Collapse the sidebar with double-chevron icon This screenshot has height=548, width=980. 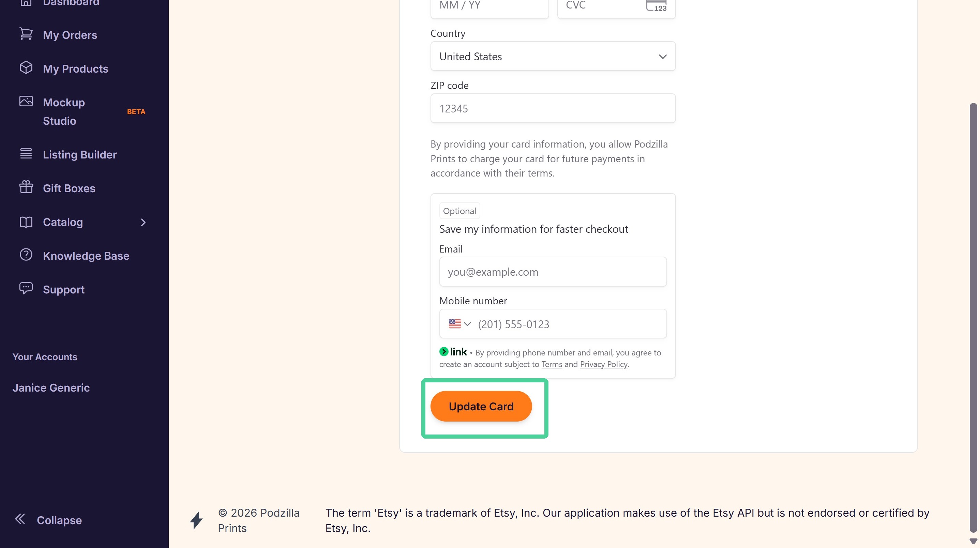click(x=20, y=519)
